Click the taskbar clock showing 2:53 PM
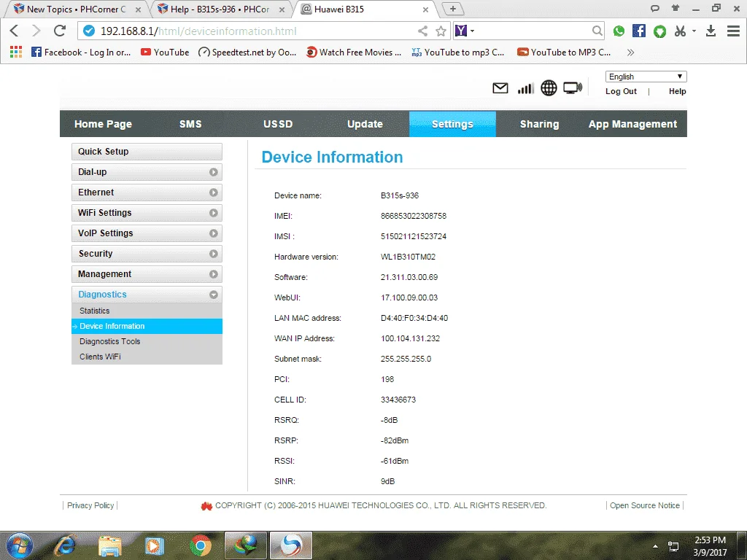Screen dimensions: 747x560 click(x=710, y=546)
